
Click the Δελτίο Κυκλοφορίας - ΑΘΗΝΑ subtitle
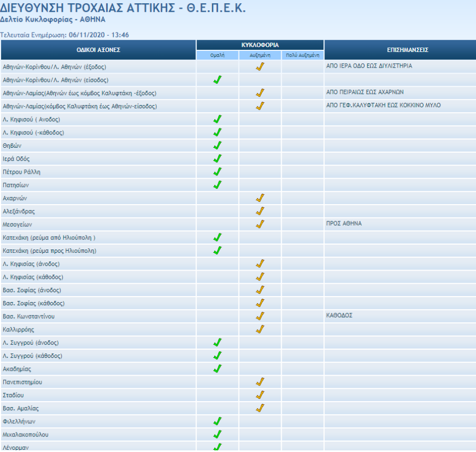[x=53, y=19]
